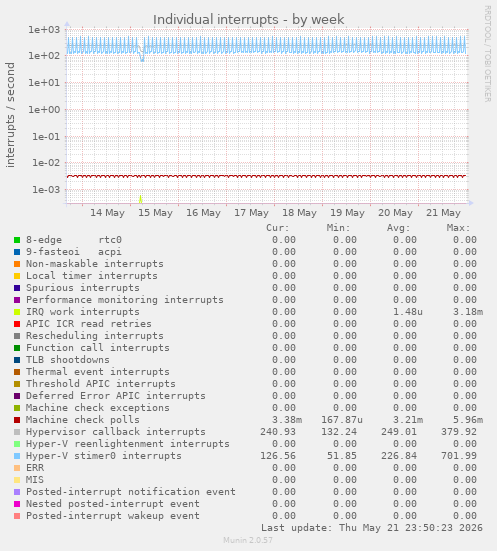
Task: Click the gray Hypervisor callback interrupts swatch
Action: [17, 432]
